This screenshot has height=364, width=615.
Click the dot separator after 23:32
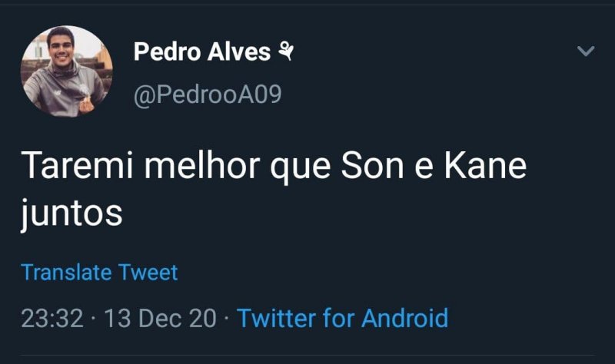tap(93, 318)
